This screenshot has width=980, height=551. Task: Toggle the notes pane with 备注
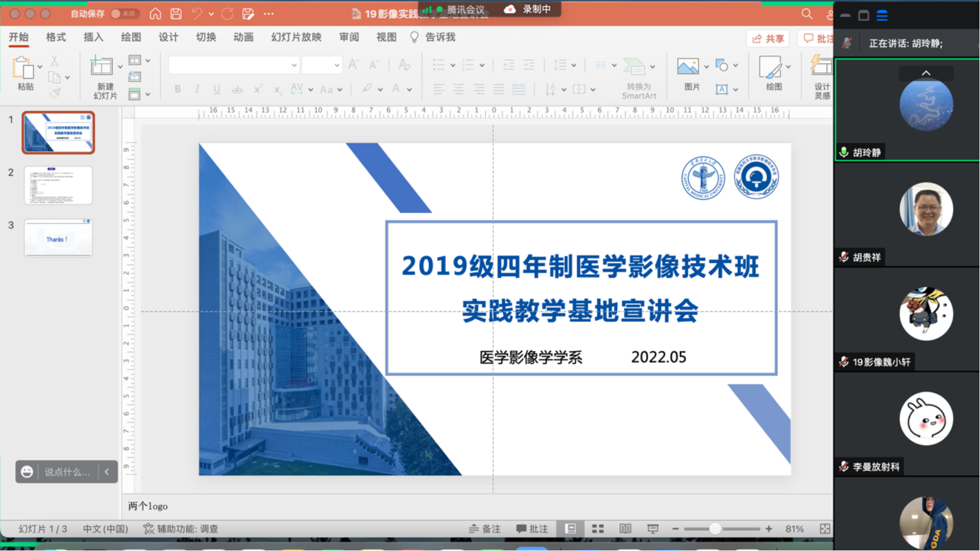pos(485,528)
